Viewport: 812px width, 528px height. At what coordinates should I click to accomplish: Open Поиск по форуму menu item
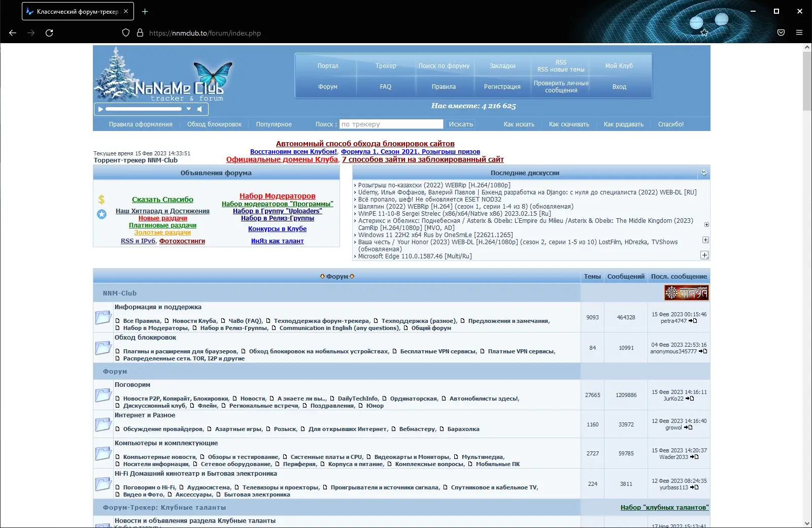pyautogui.click(x=444, y=66)
